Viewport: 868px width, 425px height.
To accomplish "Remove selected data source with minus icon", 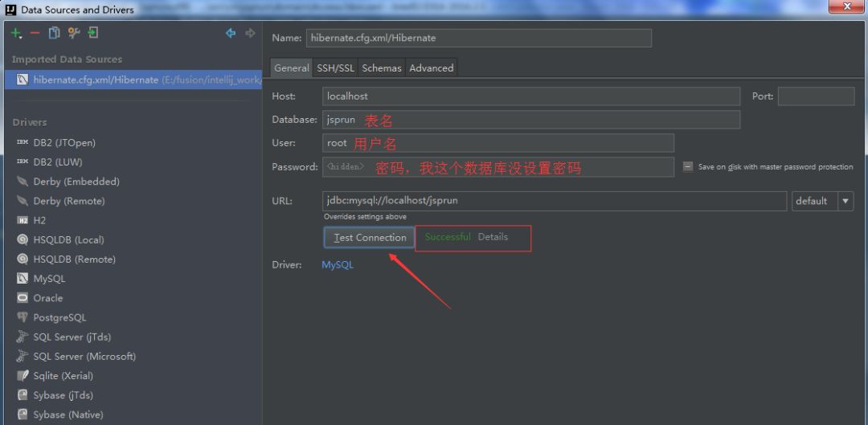I will [35, 33].
